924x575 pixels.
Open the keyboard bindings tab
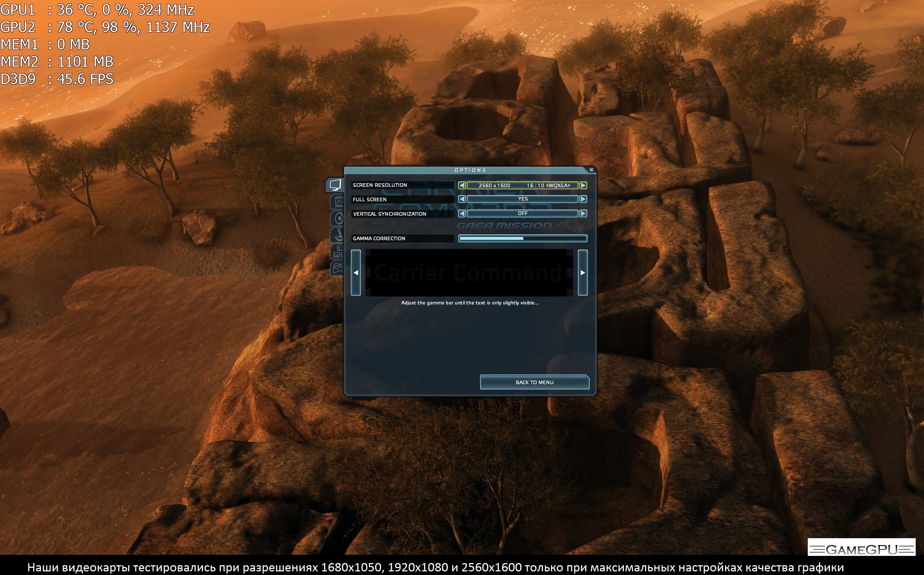click(337, 251)
